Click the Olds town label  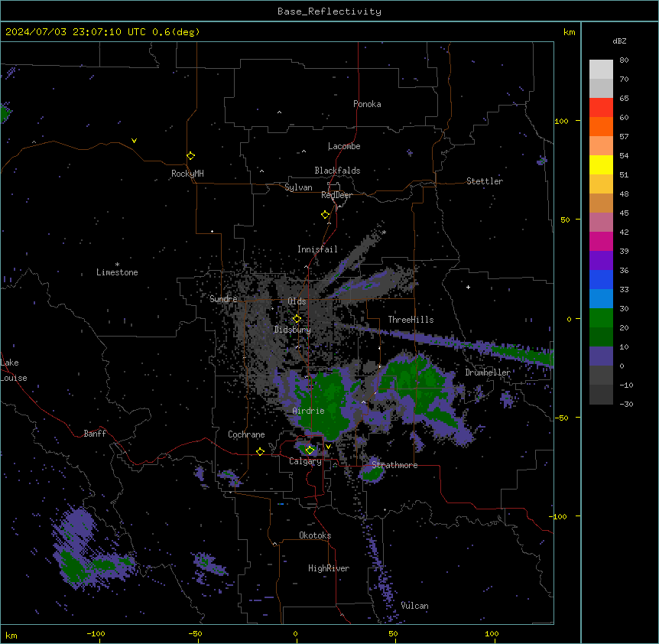point(297,301)
